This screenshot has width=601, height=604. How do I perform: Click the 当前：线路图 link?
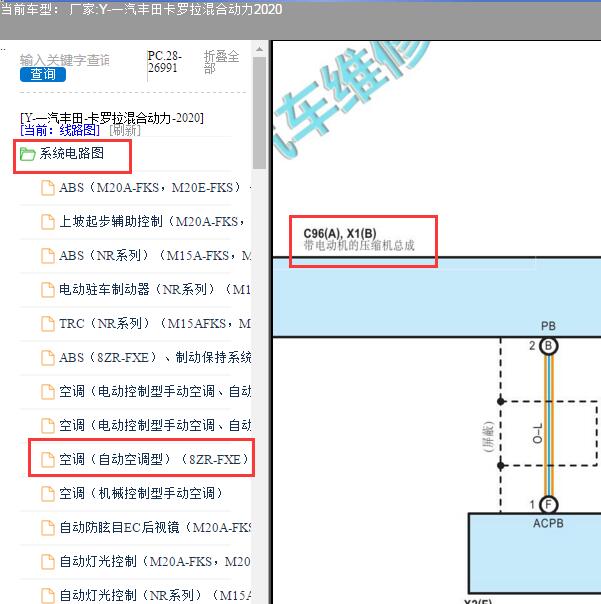coord(60,131)
